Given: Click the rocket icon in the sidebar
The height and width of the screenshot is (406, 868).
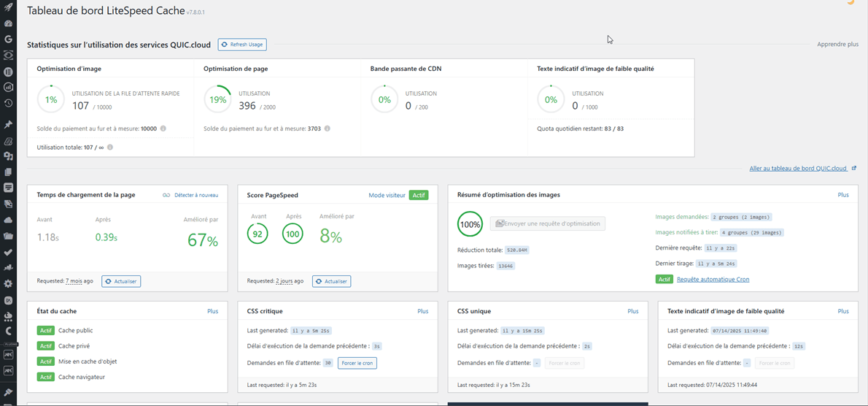Looking at the screenshot, I should pyautogui.click(x=8, y=7).
